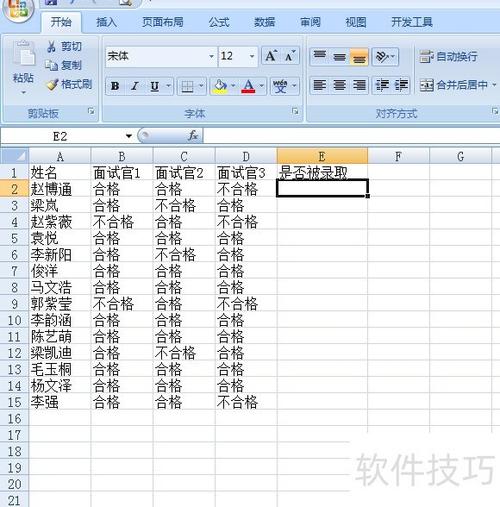This screenshot has height=507, width=500.
Task: Click the select-all corner button
Action: point(15,156)
